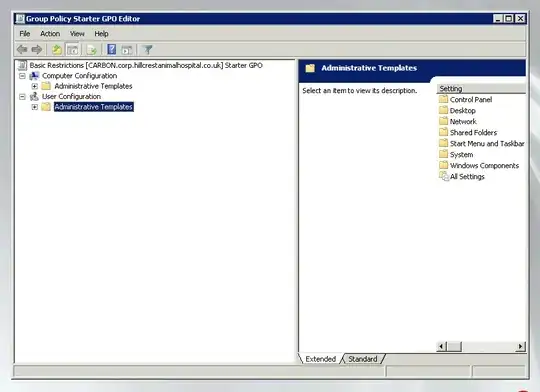Toggle the Show/Hide Action Pane icon
The width and height of the screenshot is (540, 392).
[x=127, y=50]
